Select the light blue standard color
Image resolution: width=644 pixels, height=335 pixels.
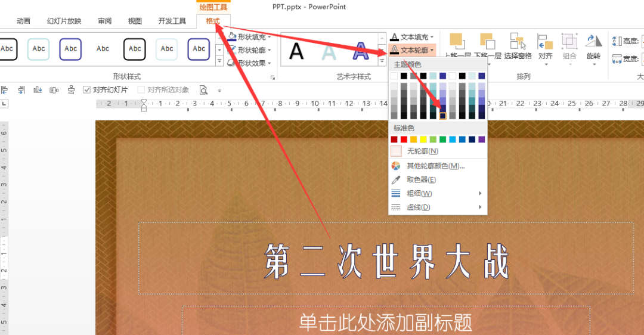pyautogui.click(x=453, y=139)
